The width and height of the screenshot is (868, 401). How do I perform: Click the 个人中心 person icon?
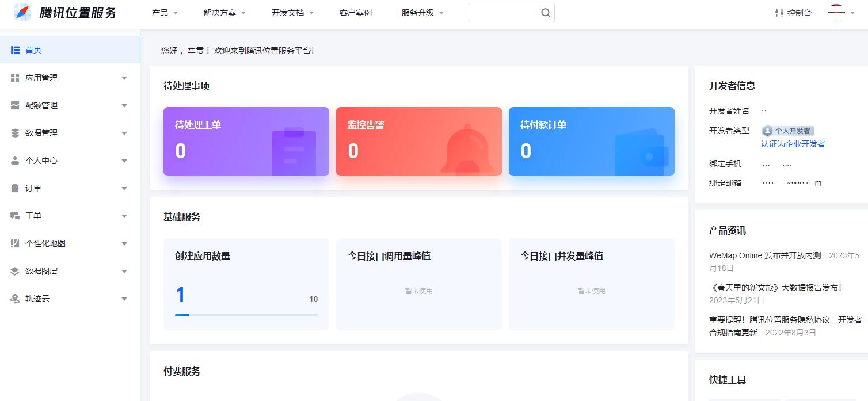pyautogui.click(x=16, y=161)
